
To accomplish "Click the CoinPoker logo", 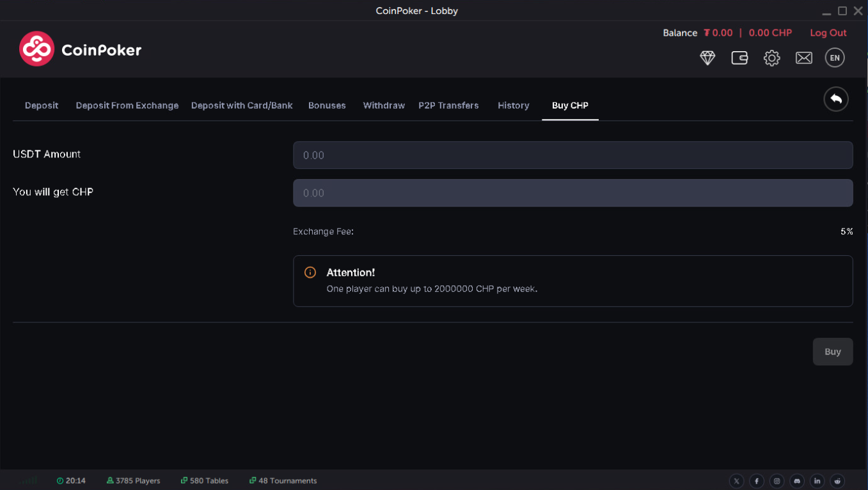I will [80, 49].
